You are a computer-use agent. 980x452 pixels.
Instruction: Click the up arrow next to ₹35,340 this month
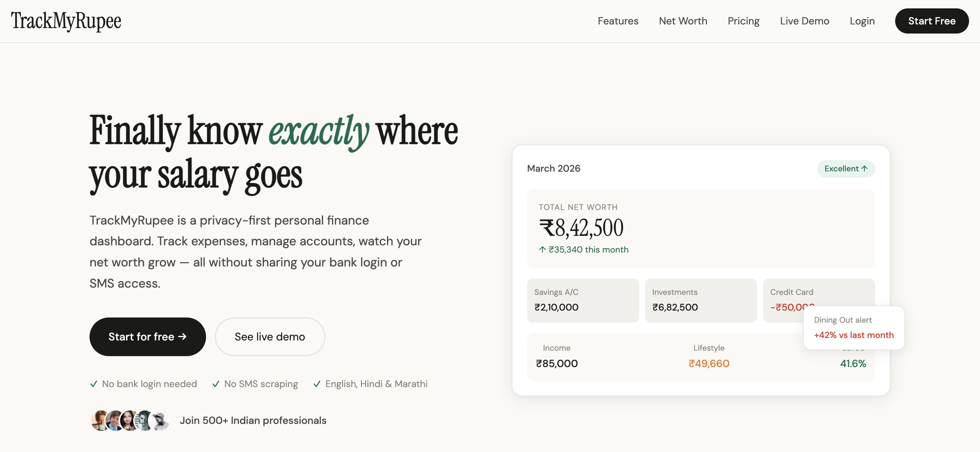[x=542, y=249]
